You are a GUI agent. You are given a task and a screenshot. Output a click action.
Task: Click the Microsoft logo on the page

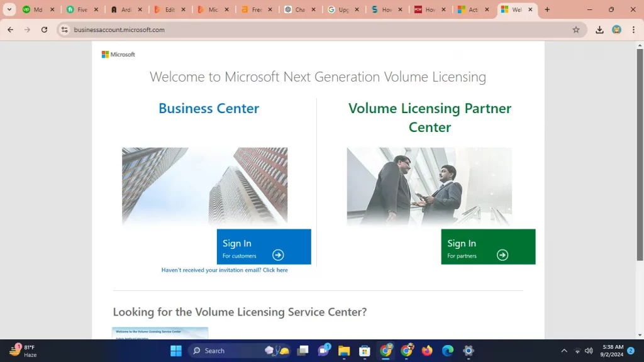click(118, 54)
